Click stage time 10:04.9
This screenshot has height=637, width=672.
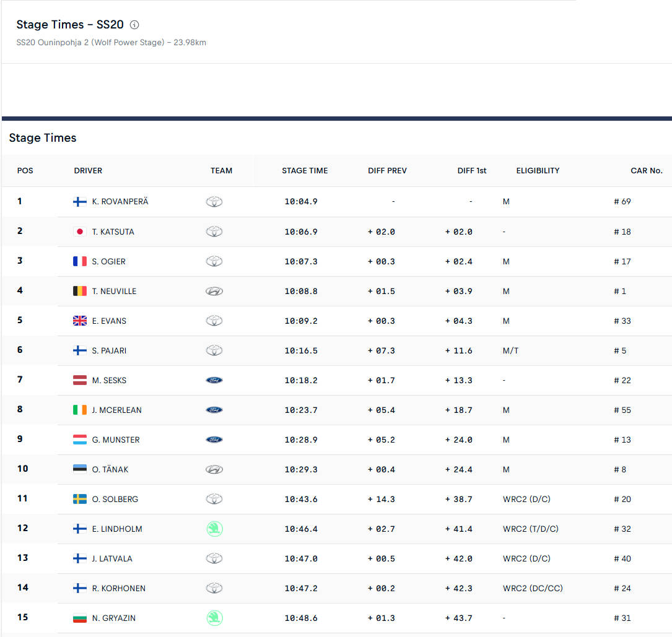pyautogui.click(x=301, y=202)
